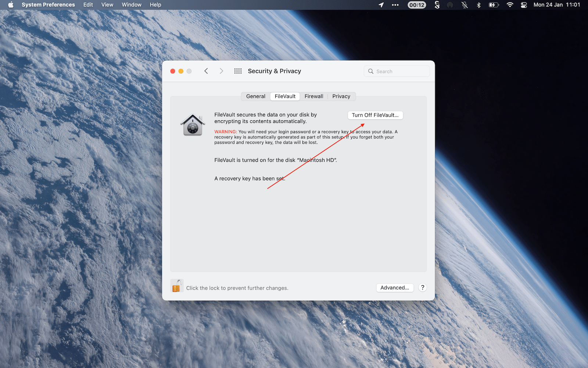This screenshot has width=588, height=368.
Task: Show all preferences grid
Action: (x=238, y=71)
